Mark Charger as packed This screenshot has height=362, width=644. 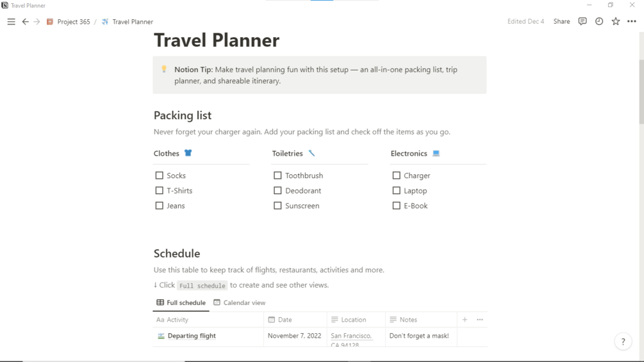pyautogui.click(x=396, y=176)
